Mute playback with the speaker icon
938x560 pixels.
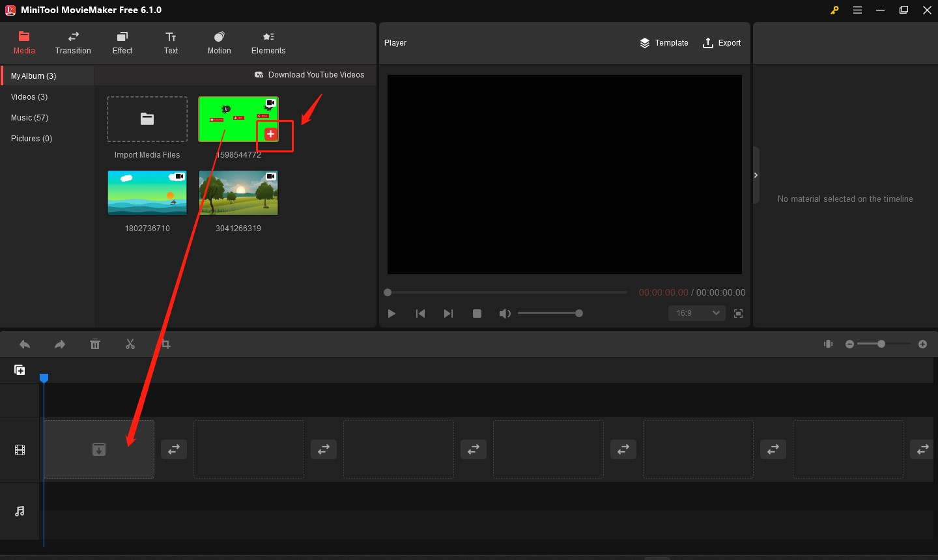[505, 313]
